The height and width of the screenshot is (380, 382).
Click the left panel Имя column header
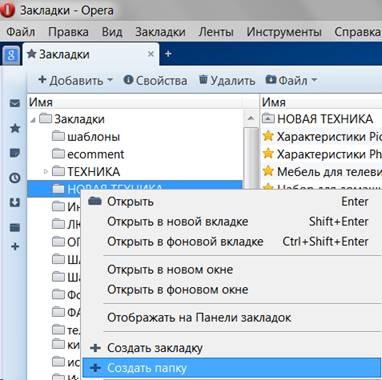point(135,102)
